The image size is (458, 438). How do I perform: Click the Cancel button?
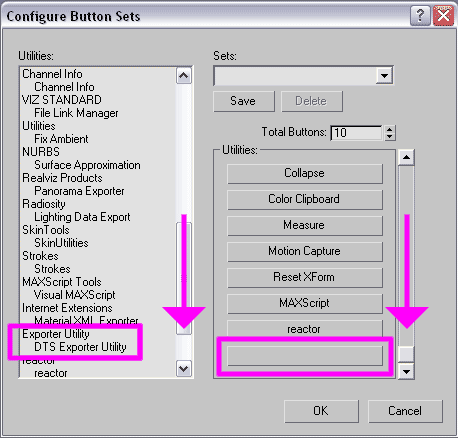pyautogui.click(x=405, y=411)
